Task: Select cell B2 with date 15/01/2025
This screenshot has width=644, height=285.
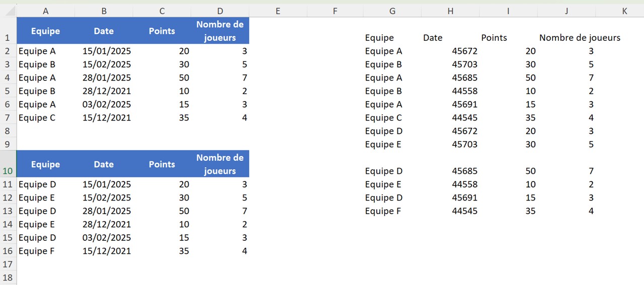Action: point(104,51)
